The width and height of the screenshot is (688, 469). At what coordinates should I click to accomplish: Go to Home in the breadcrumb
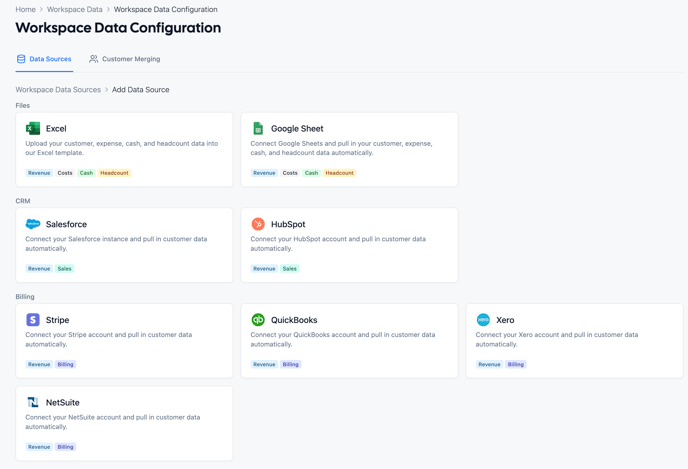tap(25, 9)
